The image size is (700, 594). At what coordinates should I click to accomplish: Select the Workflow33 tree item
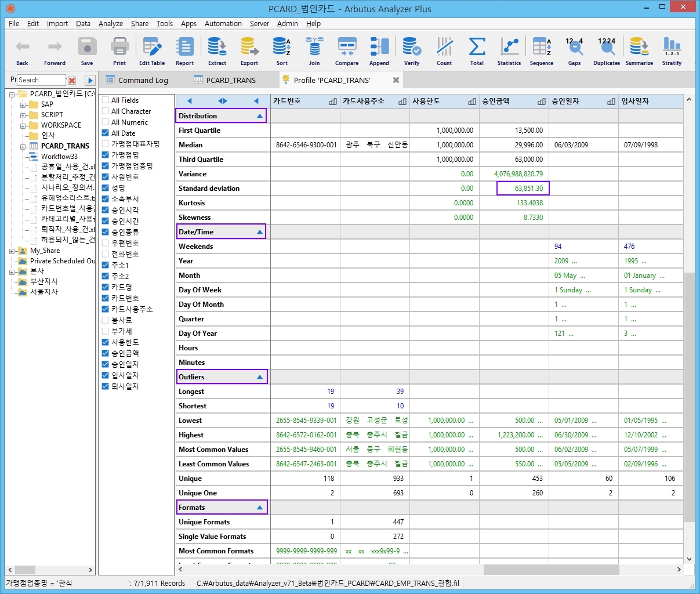tap(59, 157)
